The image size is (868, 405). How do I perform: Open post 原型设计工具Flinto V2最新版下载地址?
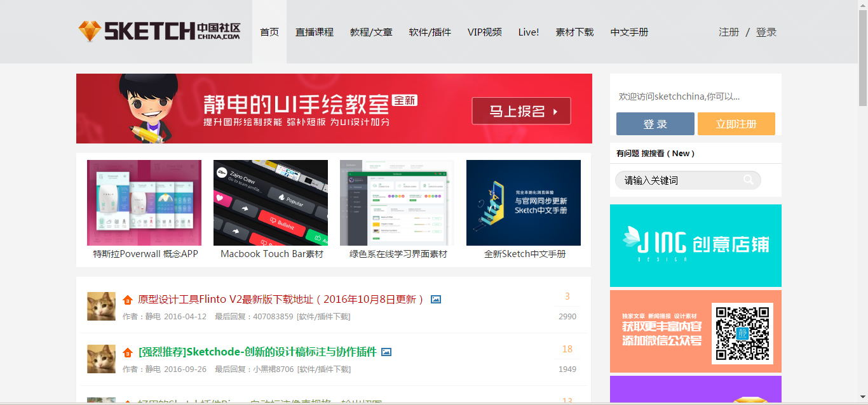click(x=281, y=299)
